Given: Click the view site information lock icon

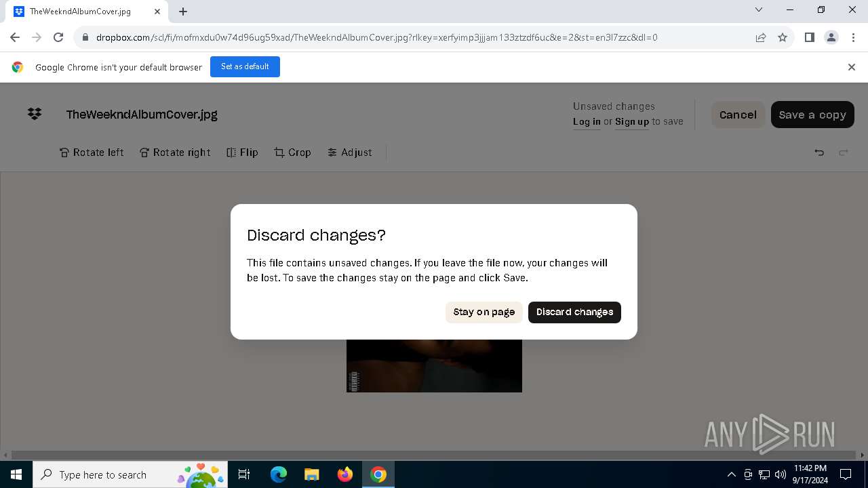Looking at the screenshot, I should click(x=85, y=37).
